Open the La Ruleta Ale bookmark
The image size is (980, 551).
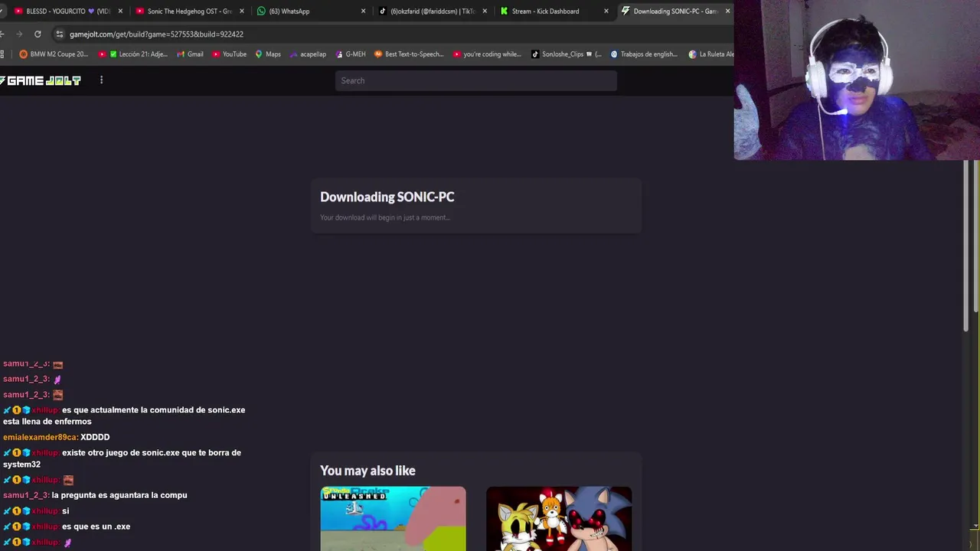pos(710,54)
